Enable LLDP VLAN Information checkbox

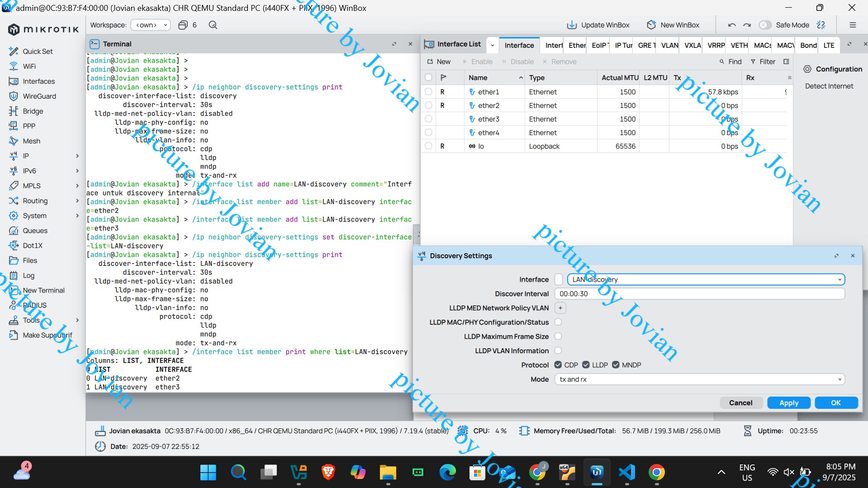tap(558, 351)
